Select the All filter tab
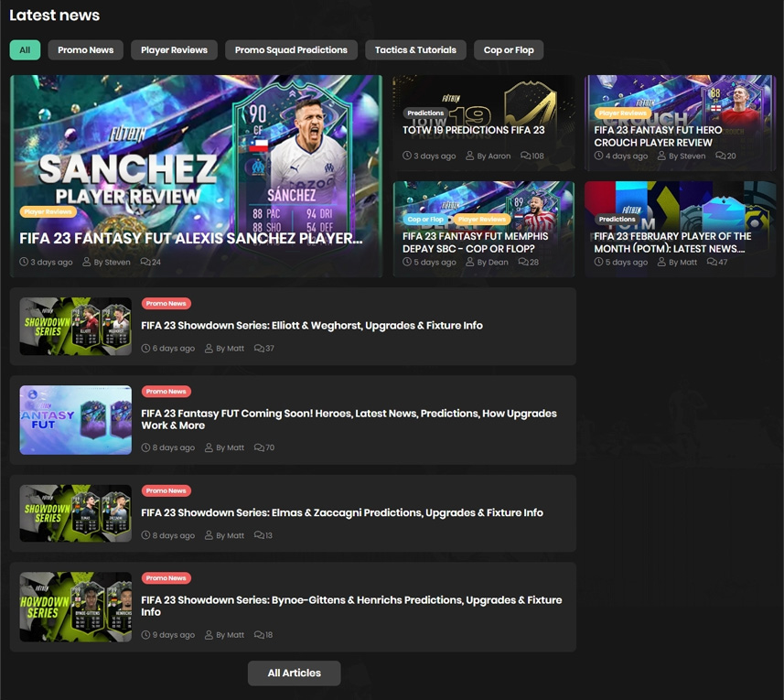Image resolution: width=784 pixels, height=700 pixels. click(25, 50)
